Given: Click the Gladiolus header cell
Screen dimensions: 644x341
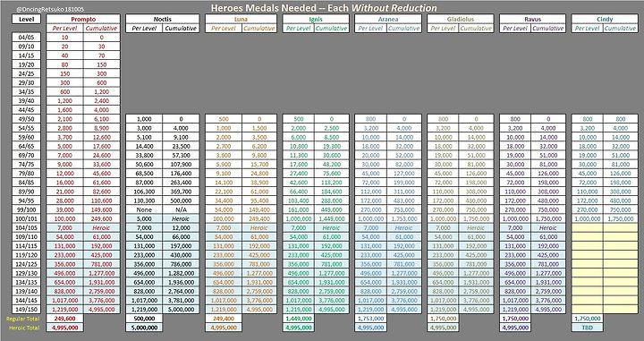Looking at the screenshot, I should point(461,19).
